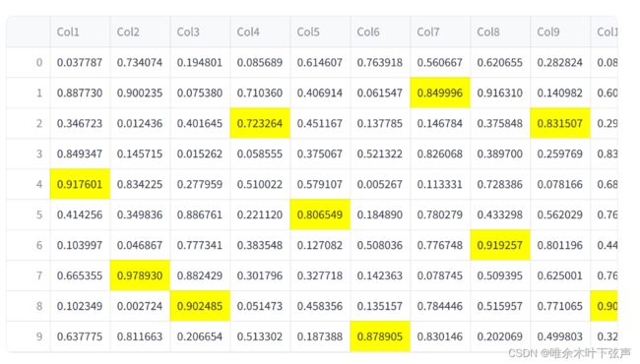Screen dimensions: 640x364
Task: Select row index 0
Action: click(x=29, y=62)
